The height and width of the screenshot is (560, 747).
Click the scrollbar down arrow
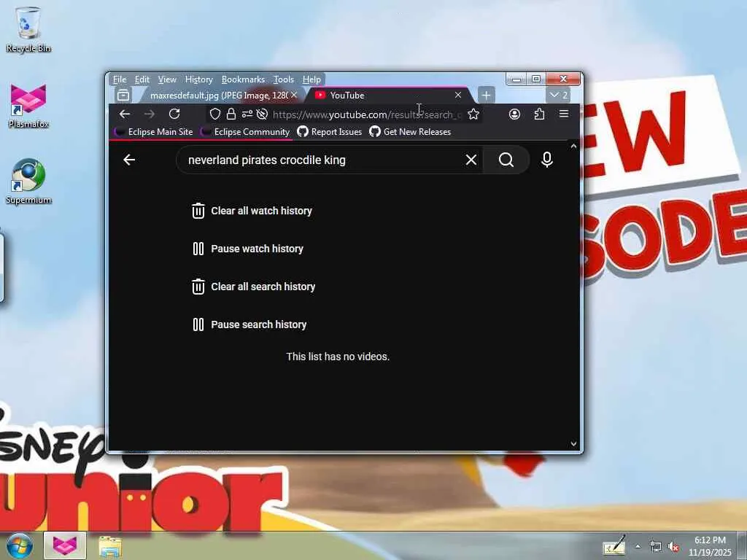point(573,444)
